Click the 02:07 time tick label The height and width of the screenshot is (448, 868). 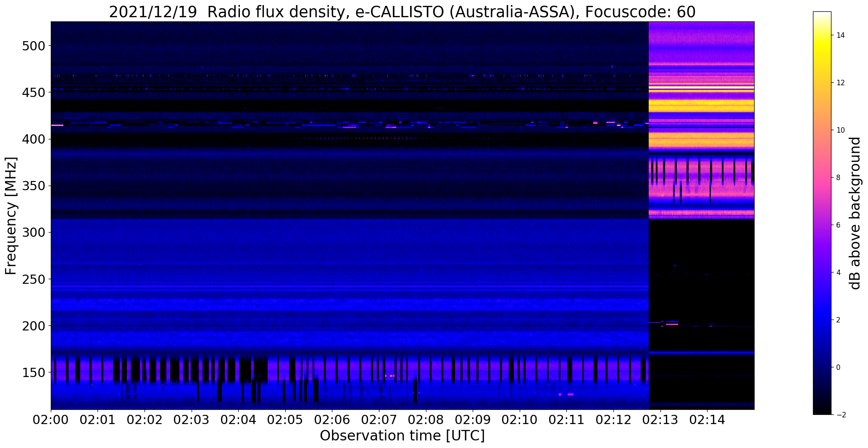coord(379,420)
